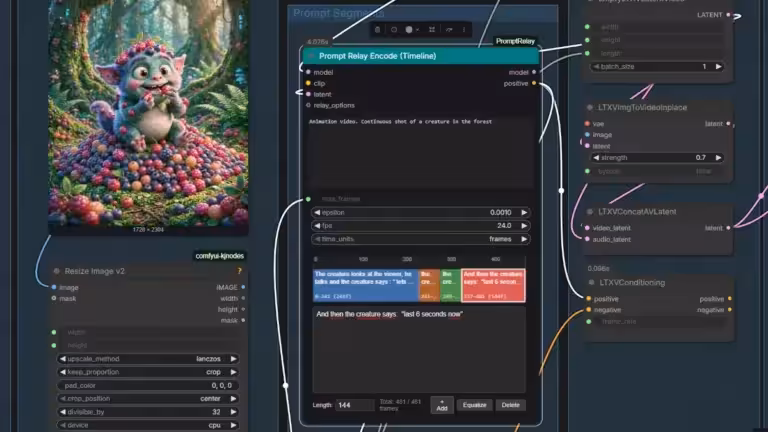Click the mask input port on Resize Image v2

[x=54, y=298]
